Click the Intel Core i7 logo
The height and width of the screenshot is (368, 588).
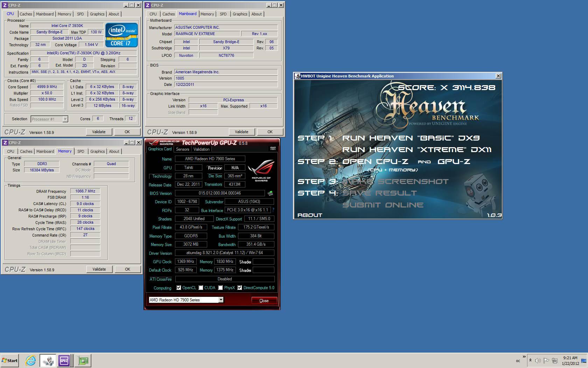[121, 35]
